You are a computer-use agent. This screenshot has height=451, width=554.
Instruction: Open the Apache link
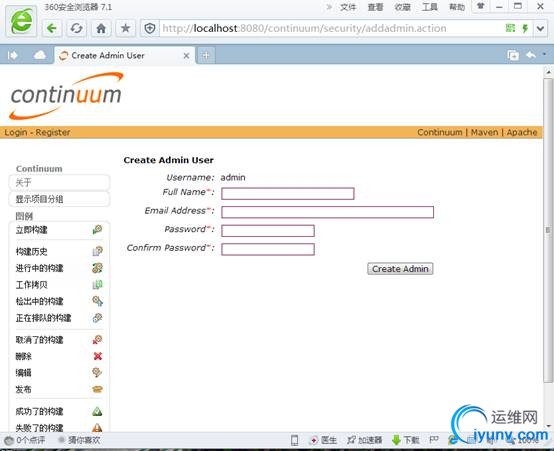point(522,132)
